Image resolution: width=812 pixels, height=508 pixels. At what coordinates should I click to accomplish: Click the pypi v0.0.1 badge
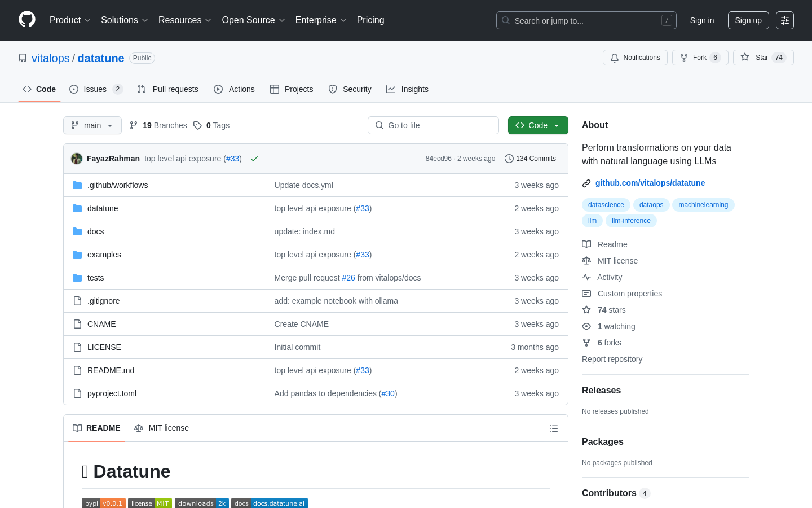click(104, 503)
